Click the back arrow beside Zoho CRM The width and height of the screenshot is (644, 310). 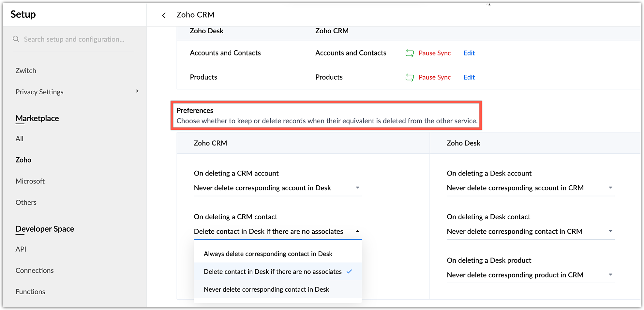point(164,15)
